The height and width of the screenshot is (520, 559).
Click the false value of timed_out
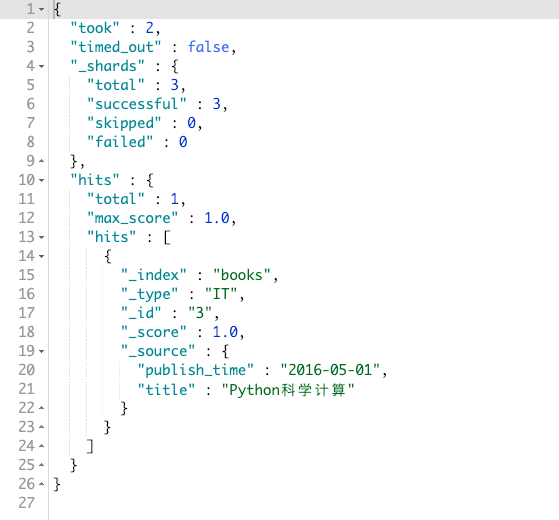tap(209, 47)
